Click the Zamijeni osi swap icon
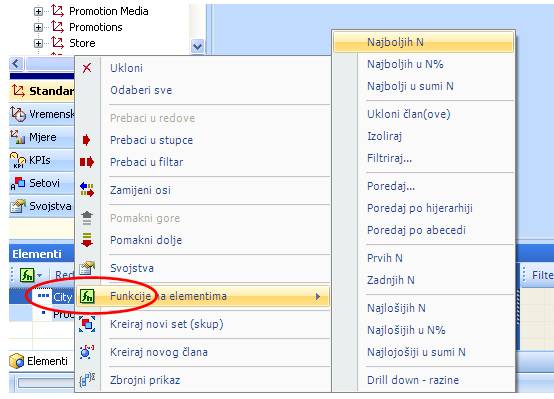The width and height of the screenshot is (554, 399). [87, 189]
